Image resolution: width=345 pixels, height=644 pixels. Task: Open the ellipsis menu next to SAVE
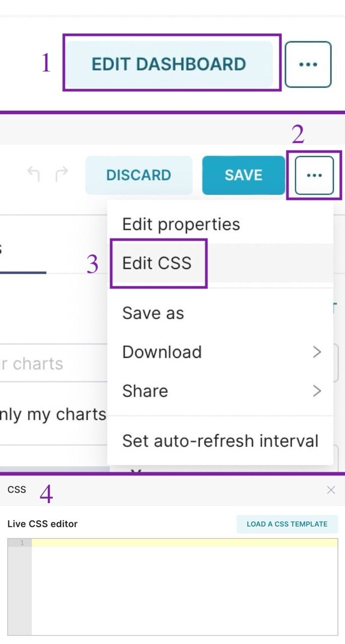pos(314,175)
